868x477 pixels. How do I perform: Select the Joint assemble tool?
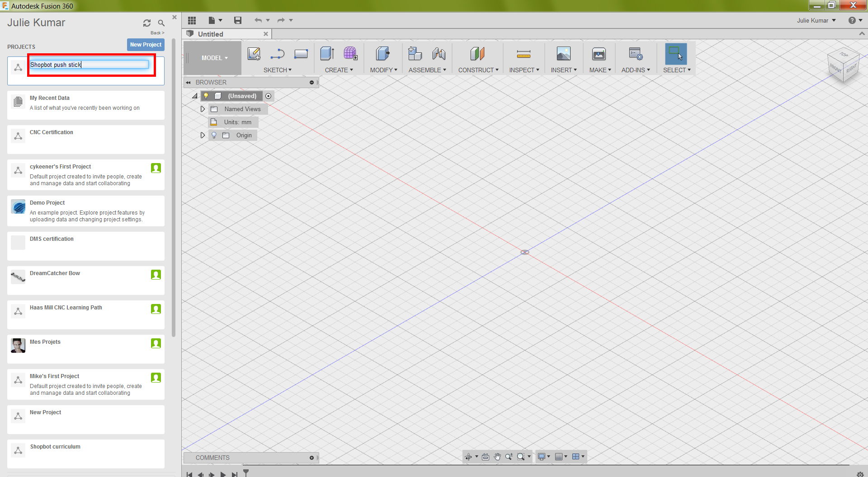pyautogui.click(x=439, y=54)
